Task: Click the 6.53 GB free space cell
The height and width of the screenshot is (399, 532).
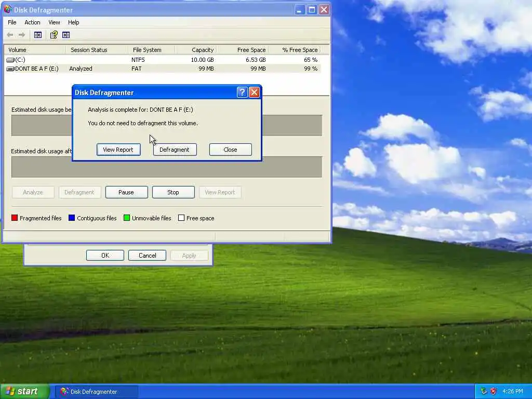Action: coord(256,60)
